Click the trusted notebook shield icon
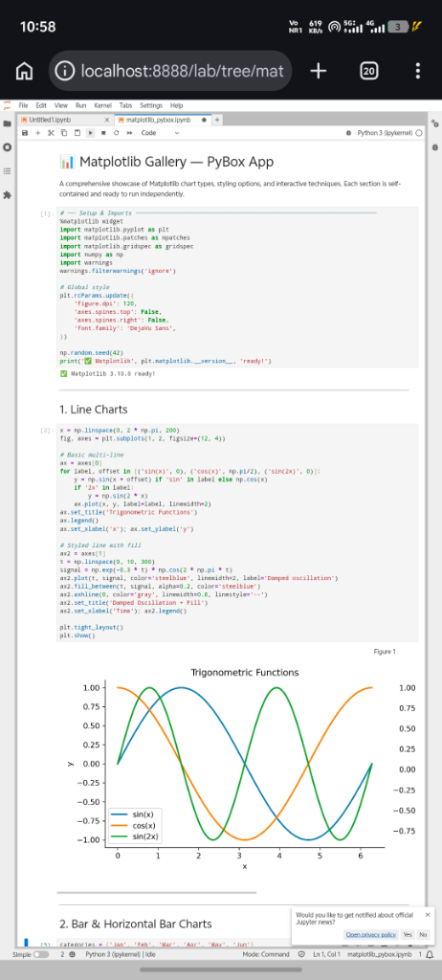The image size is (442, 980). [x=301, y=954]
